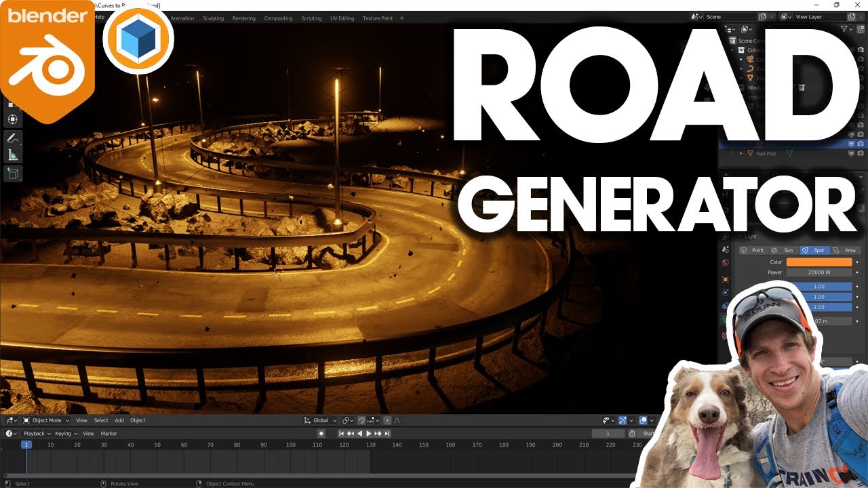Set light type to Sun
Viewport: 868px width, 488px height.
[x=783, y=250]
